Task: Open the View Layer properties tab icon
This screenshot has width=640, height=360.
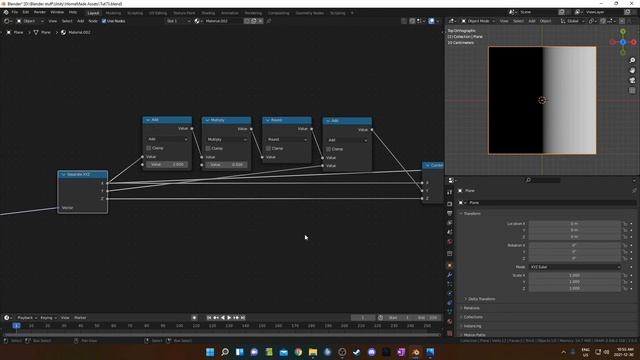Action: (x=450, y=223)
